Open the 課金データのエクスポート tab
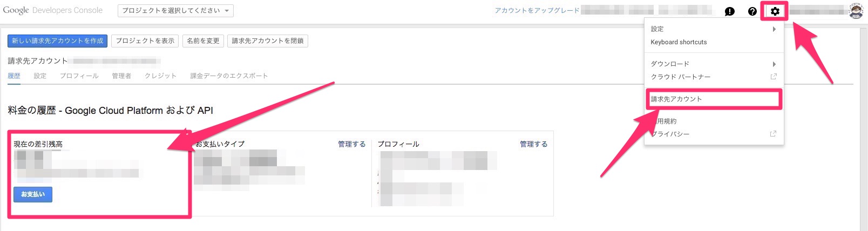 click(x=229, y=76)
